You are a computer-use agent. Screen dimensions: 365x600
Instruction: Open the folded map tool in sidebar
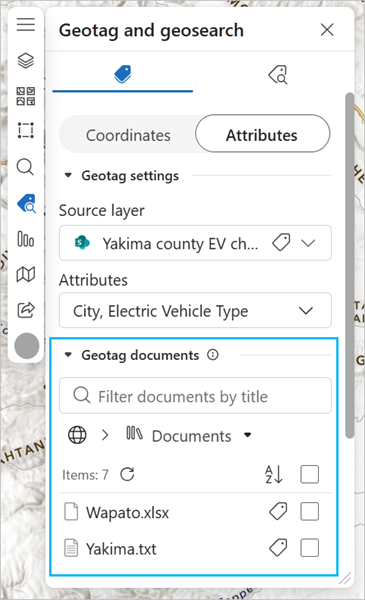26,274
